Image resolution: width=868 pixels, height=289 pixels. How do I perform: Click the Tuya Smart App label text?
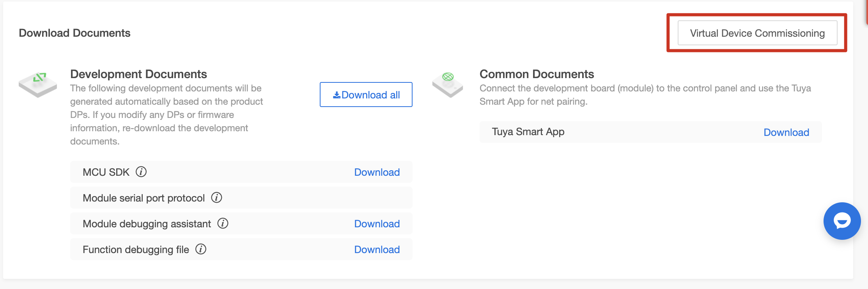click(x=528, y=132)
